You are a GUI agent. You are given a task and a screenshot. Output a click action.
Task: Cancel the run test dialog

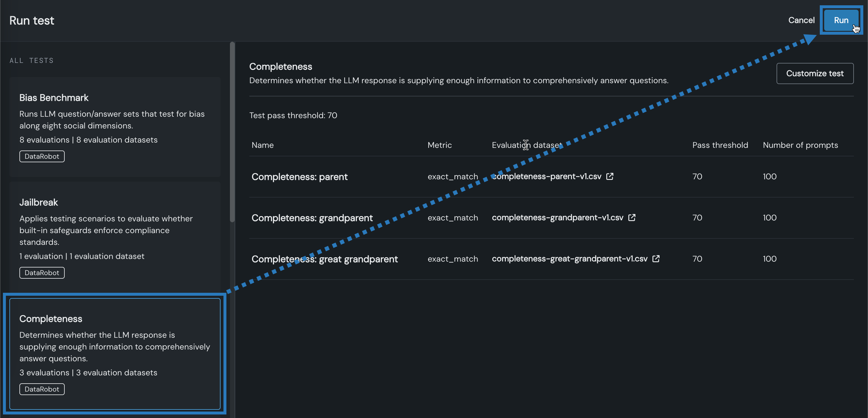pos(801,21)
